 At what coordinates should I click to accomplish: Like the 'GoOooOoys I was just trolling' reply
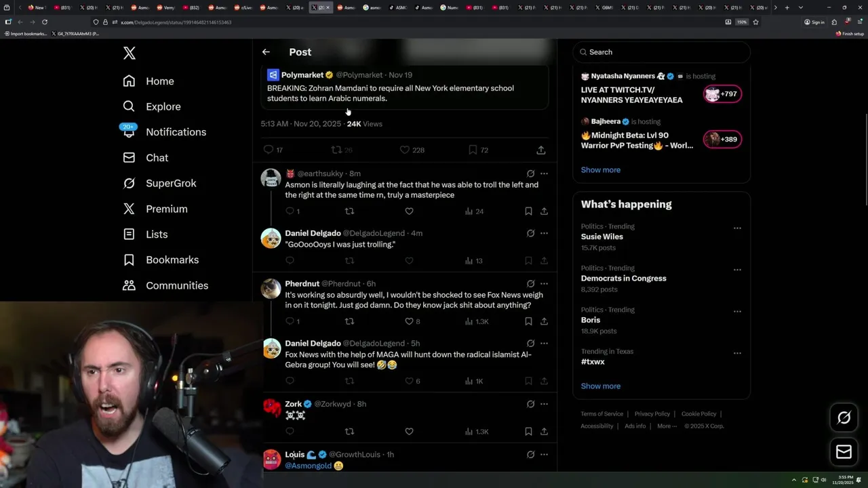[x=409, y=261]
